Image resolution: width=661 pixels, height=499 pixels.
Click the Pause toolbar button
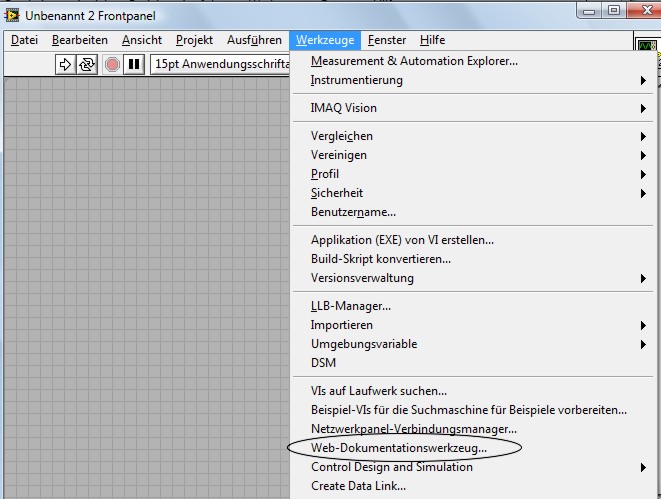click(x=134, y=64)
